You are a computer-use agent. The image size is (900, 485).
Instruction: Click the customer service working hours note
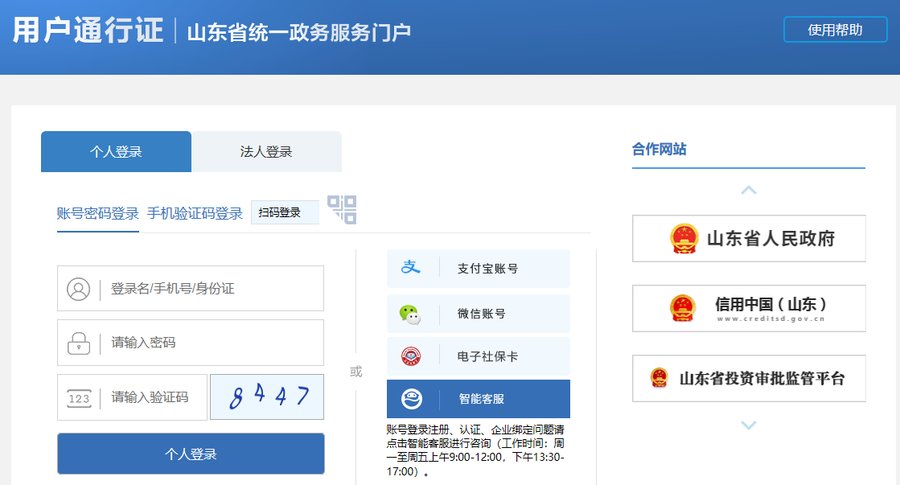(475, 451)
